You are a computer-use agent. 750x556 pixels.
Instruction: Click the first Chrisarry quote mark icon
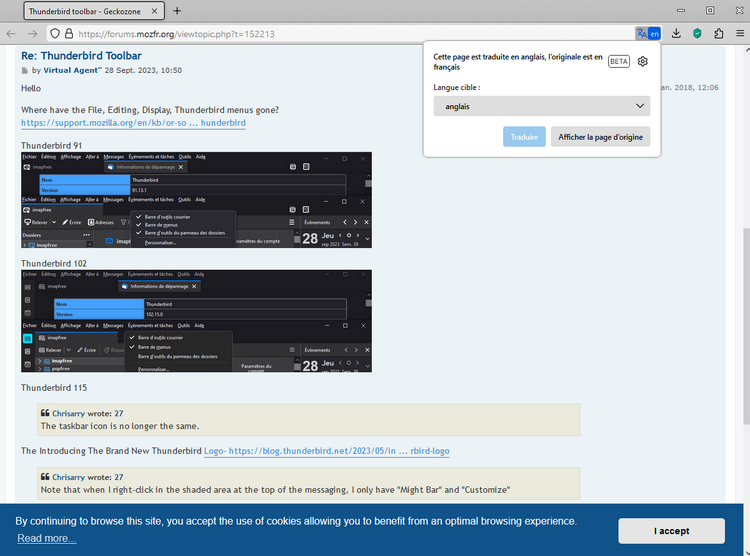[45, 413]
